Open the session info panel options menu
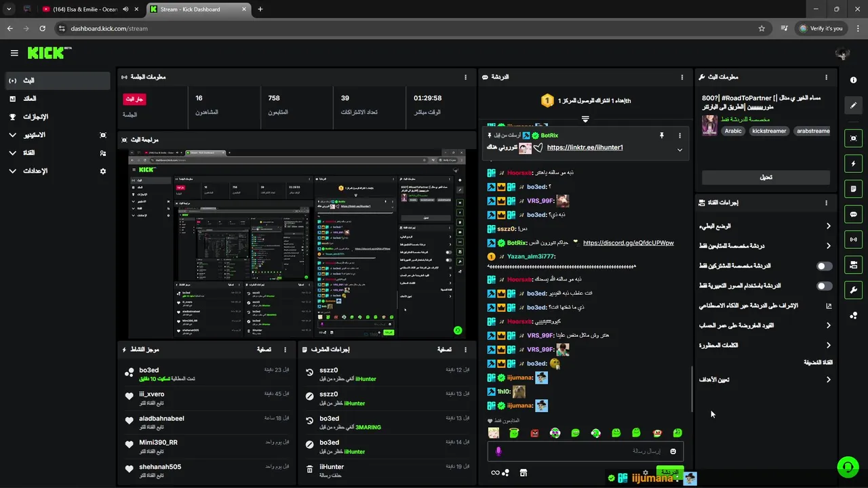Screen dimensions: 868x488 (465, 77)
